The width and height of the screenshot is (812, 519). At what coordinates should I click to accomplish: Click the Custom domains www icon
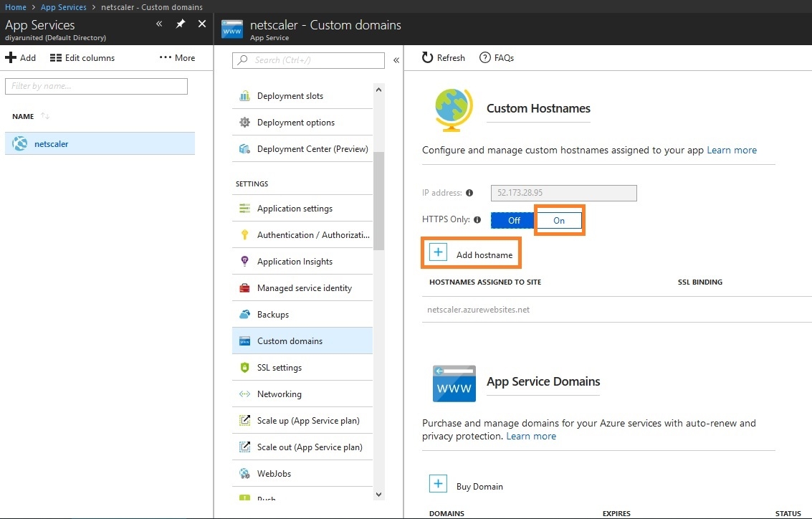click(244, 341)
